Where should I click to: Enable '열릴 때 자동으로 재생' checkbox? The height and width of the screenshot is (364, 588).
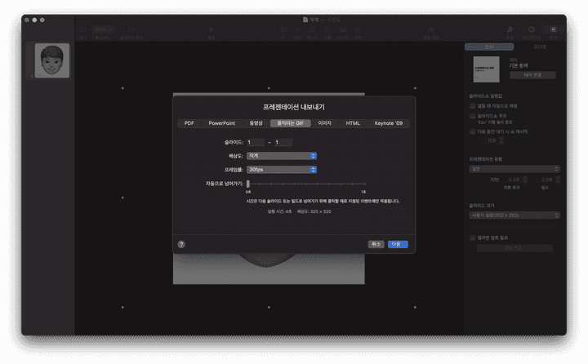click(x=472, y=105)
